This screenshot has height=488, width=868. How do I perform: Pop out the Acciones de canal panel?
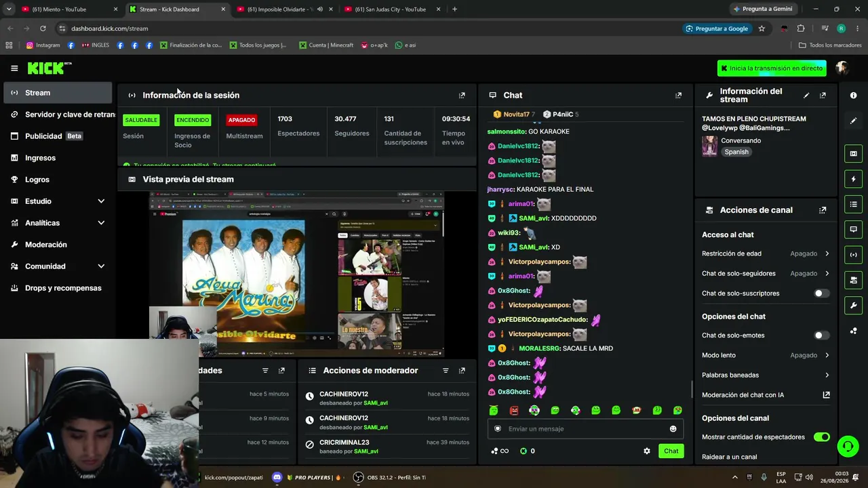pyautogui.click(x=823, y=210)
